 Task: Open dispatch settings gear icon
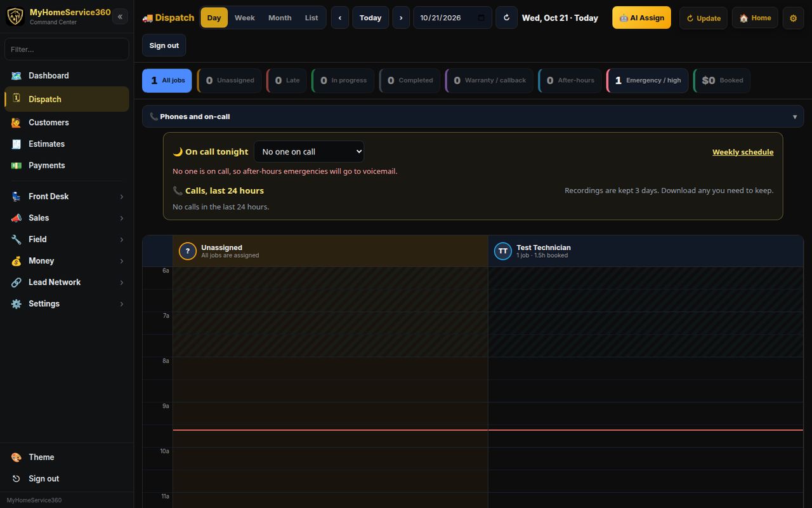pyautogui.click(x=793, y=18)
